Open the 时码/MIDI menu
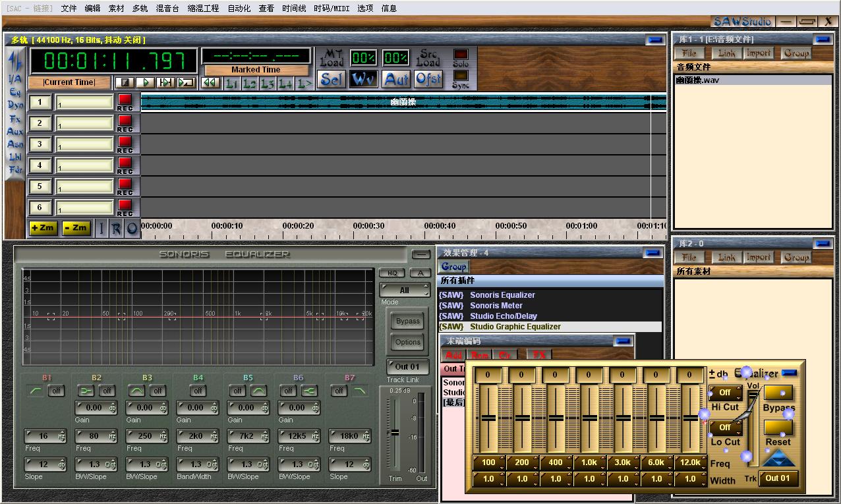This screenshot has height=504, width=841. pyautogui.click(x=332, y=9)
